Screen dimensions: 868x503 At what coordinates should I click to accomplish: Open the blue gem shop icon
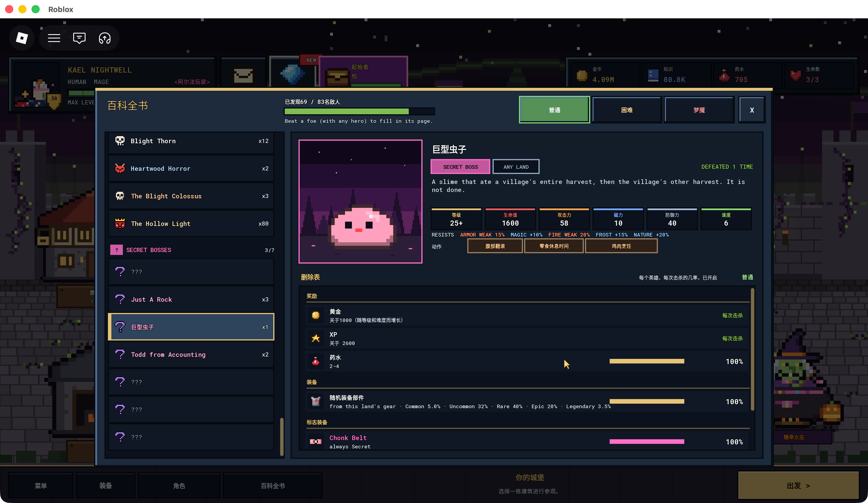coord(292,74)
